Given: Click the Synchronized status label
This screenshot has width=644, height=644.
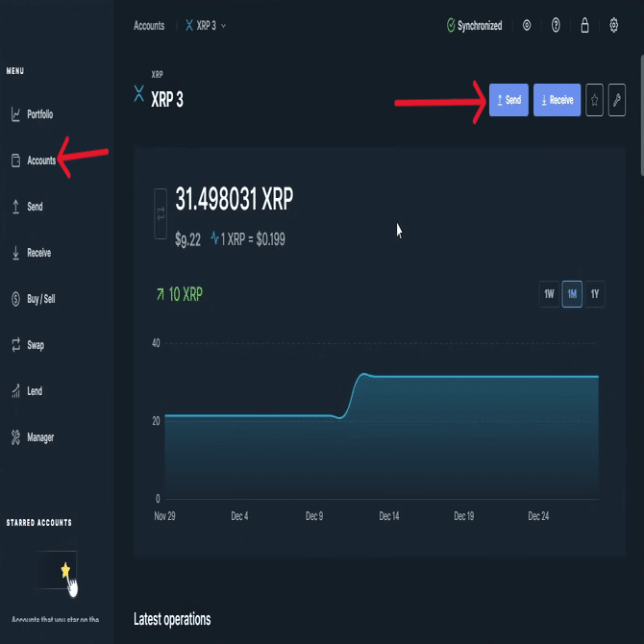Looking at the screenshot, I should tap(480, 25).
